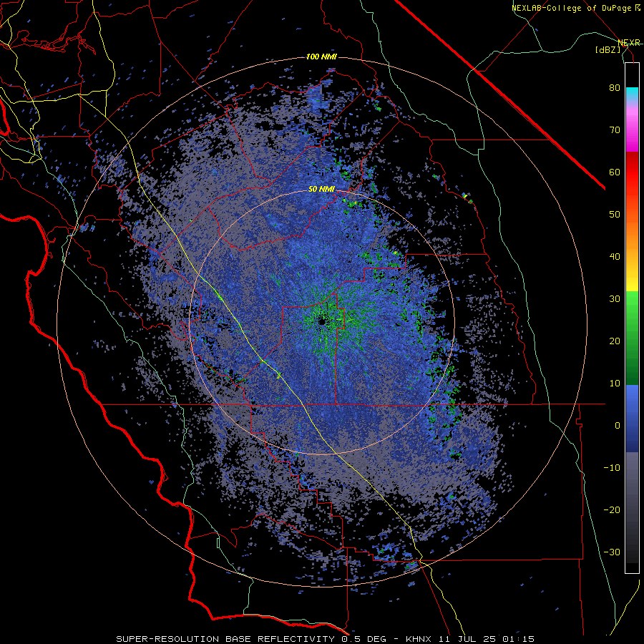Click the 50 NMI range ring label
Image resolution: width=644 pixels, height=644 pixels.
[321, 190]
